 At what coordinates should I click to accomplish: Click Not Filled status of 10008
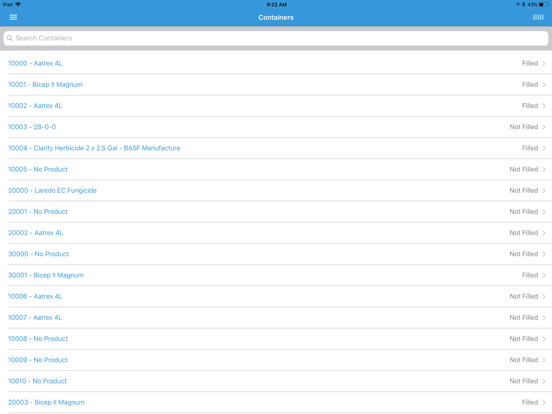tap(524, 338)
